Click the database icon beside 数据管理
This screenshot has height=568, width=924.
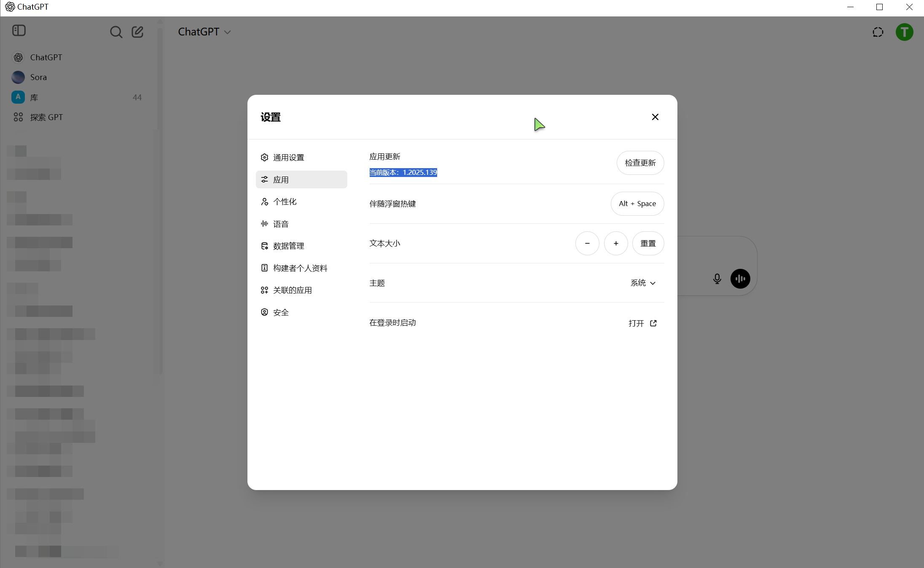pyautogui.click(x=264, y=246)
